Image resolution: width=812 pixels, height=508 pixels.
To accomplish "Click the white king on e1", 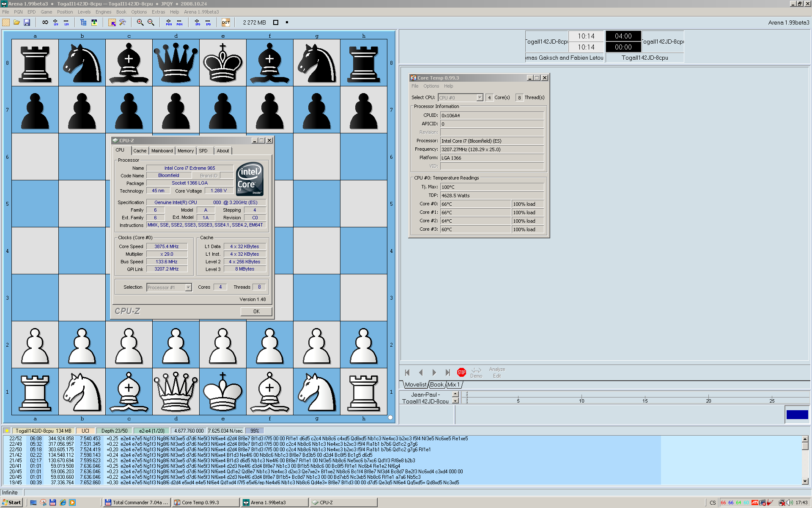I will point(223,392).
